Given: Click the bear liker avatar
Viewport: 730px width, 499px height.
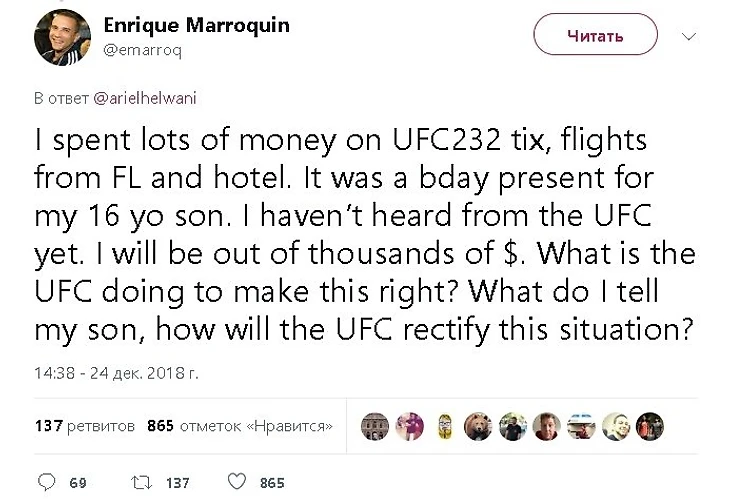Looking at the screenshot, I should 478,426.
